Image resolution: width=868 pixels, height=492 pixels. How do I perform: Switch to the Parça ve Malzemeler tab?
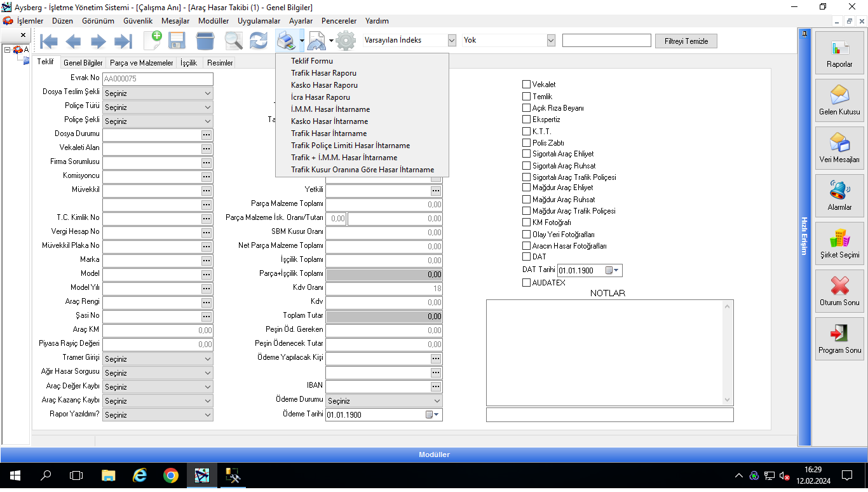click(x=141, y=63)
